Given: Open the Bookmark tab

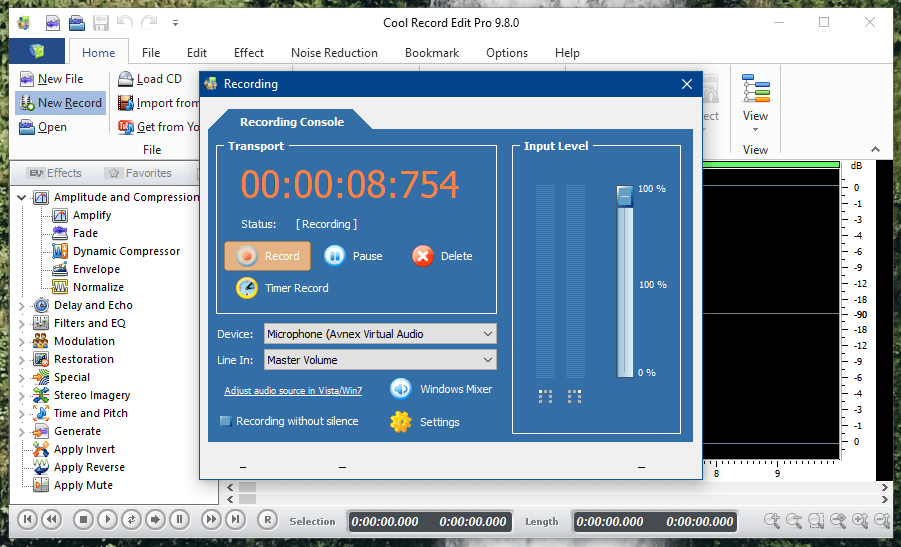Looking at the screenshot, I should 432,53.
